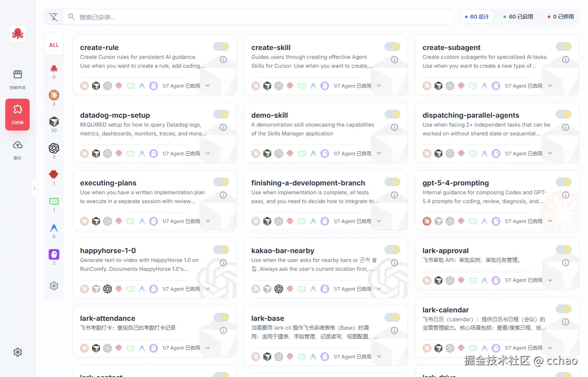Expand the agent list on demo-skill card
Screen dimensions: 588x377
379,154
